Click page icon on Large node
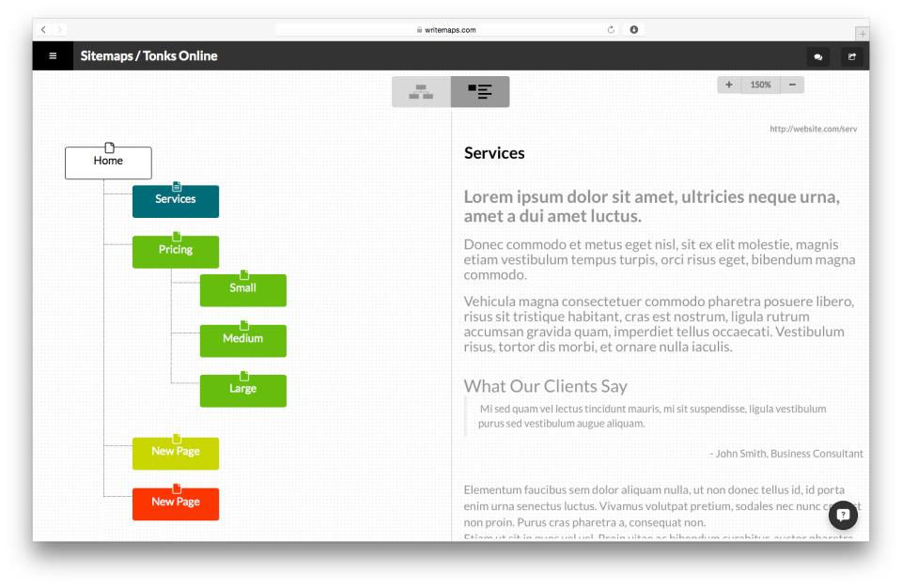Image resolution: width=902 pixels, height=588 pixels. click(x=244, y=376)
